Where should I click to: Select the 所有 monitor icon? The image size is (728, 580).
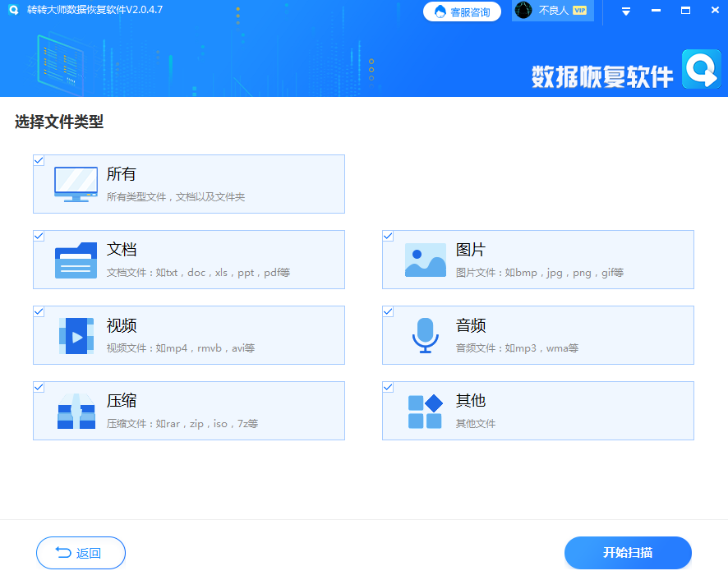[75, 182]
